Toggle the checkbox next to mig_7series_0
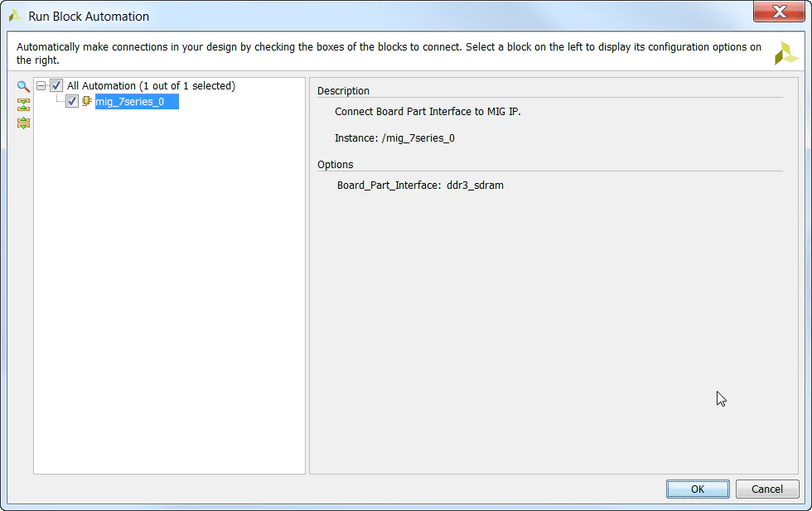This screenshot has width=812, height=511. tap(72, 102)
